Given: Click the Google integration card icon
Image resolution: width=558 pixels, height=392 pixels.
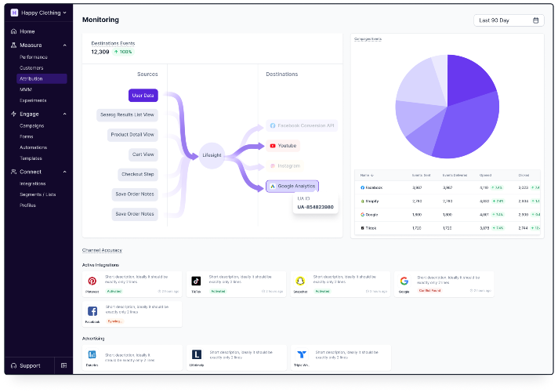Looking at the screenshot, I should (404, 281).
